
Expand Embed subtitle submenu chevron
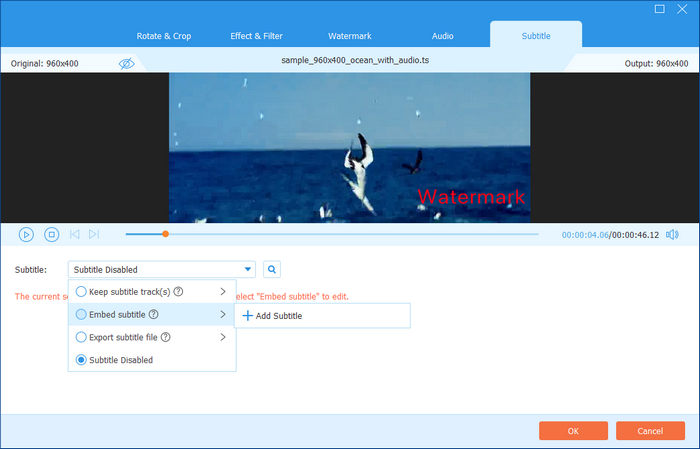223,314
